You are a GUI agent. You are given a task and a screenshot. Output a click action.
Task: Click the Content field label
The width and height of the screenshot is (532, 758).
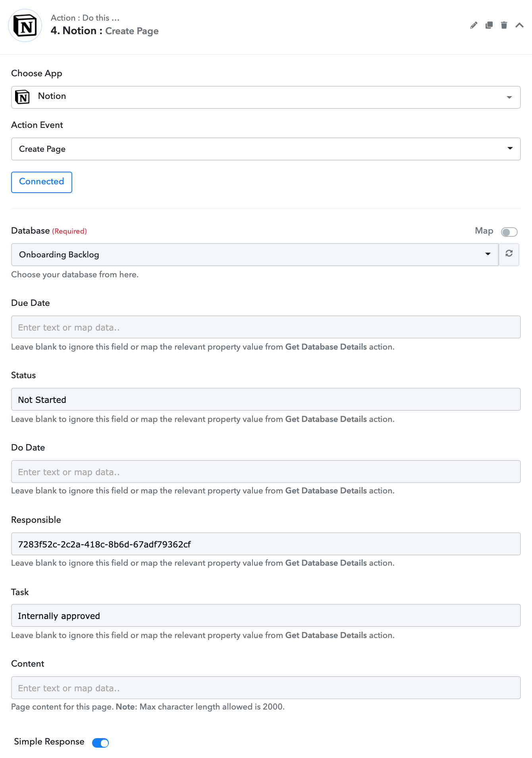[28, 664]
